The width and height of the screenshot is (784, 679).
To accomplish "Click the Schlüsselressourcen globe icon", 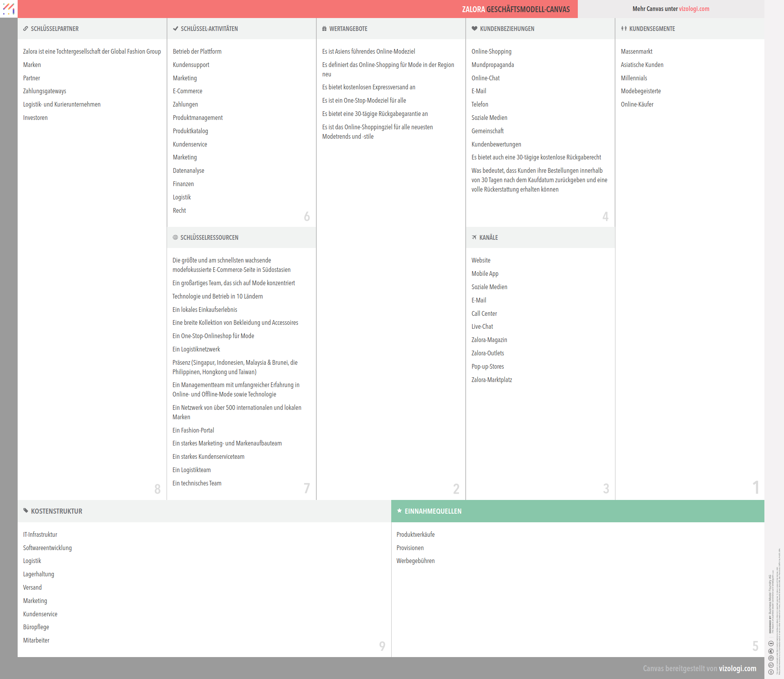I will click(175, 237).
